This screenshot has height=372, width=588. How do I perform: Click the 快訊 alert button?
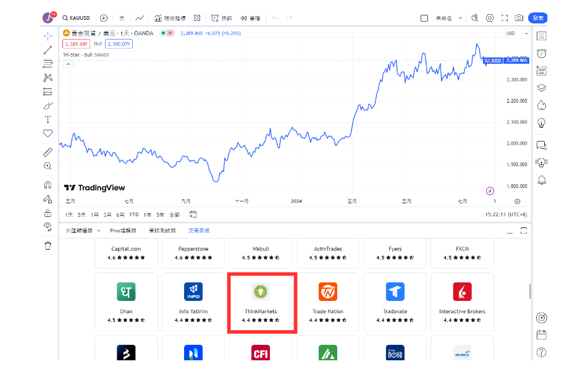click(x=221, y=18)
